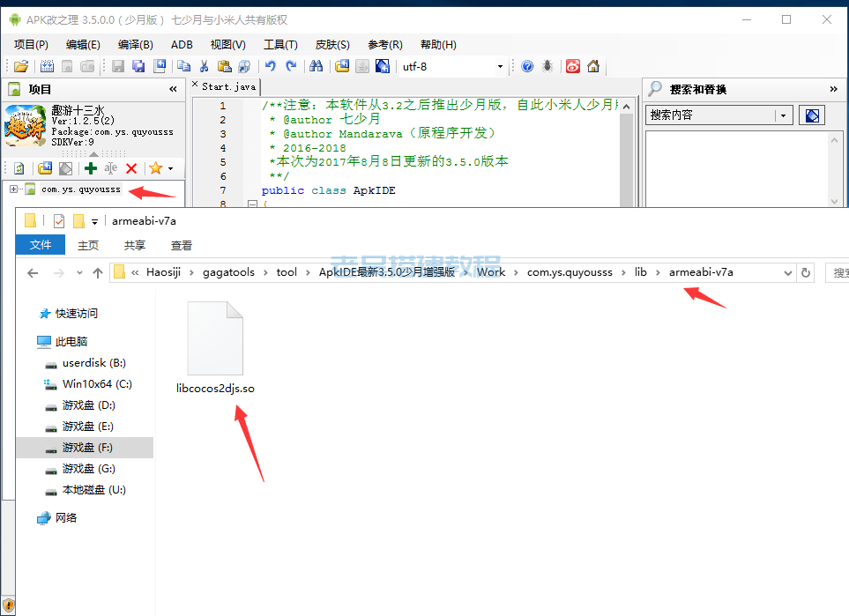Select Win10x64 (C:) drive
Screen dimensions: 849x616
(x=97, y=383)
